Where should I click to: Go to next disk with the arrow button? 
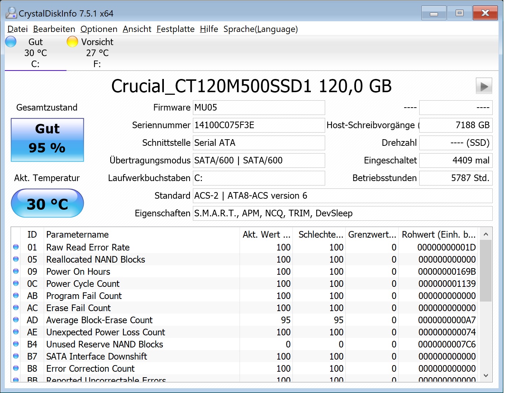[x=484, y=86]
